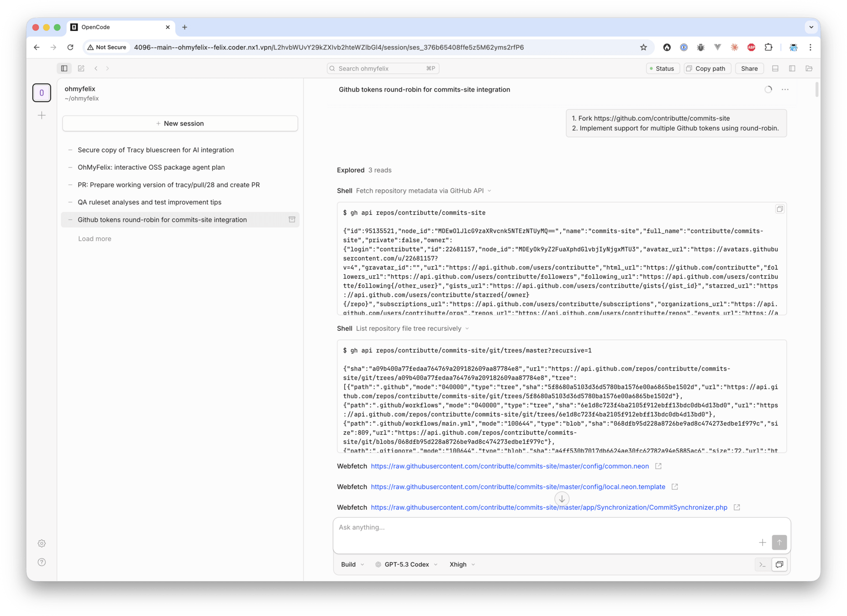Go forward with the app's right chevron
Viewport: 847px width, 616px height.
pos(108,68)
